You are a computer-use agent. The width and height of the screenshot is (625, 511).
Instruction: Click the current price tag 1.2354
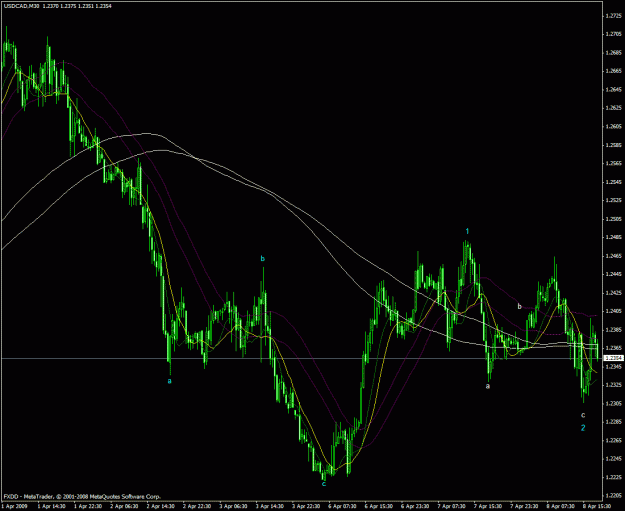pos(614,358)
